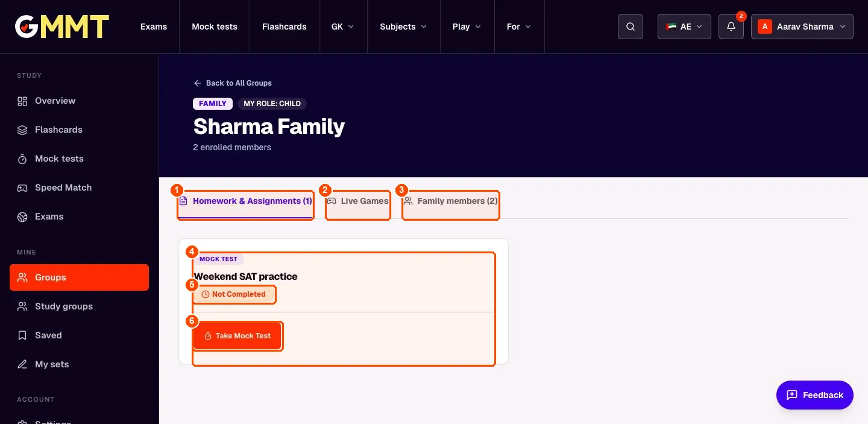Open Saved in sidebar
The image size is (868, 424).
(x=80, y=335)
